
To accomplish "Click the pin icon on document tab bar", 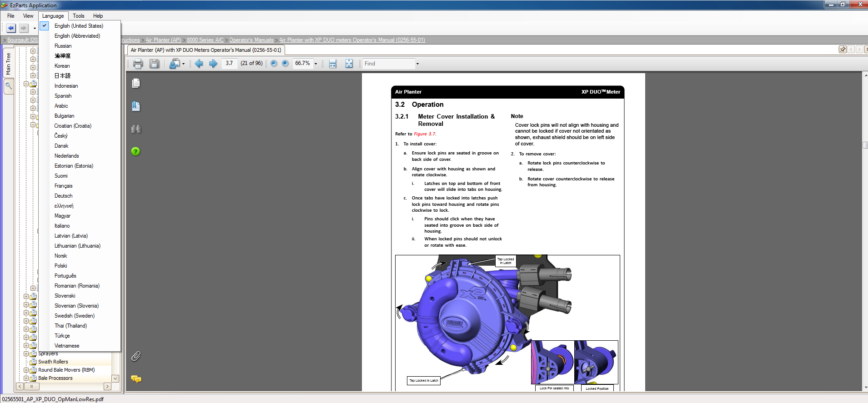I will click(x=843, y=50).
